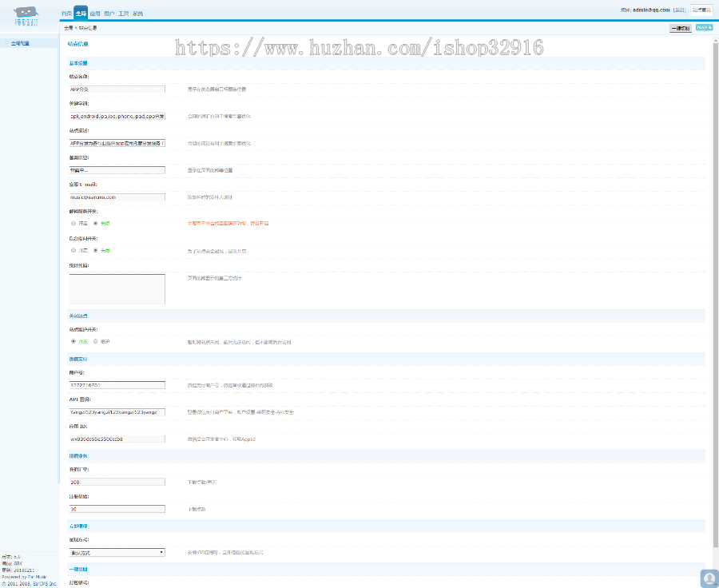Click the E-mail field with music@earcms.com
The height and width of the screenshot is (588, 719).
tap(117, 197)
